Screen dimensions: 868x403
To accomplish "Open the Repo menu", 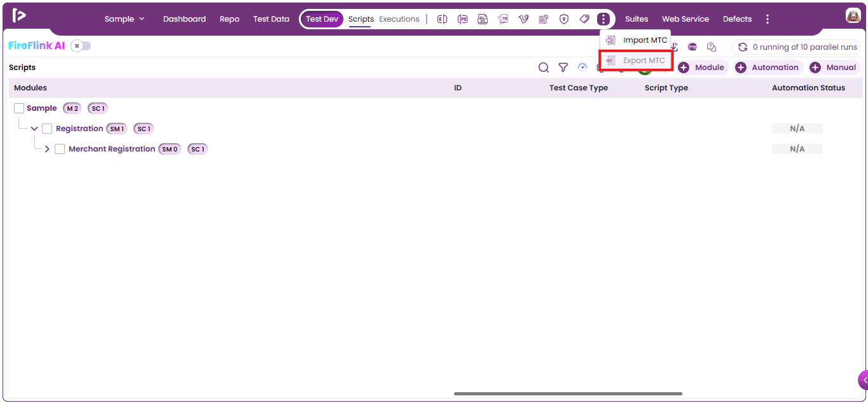I will (x=230, y=19).
